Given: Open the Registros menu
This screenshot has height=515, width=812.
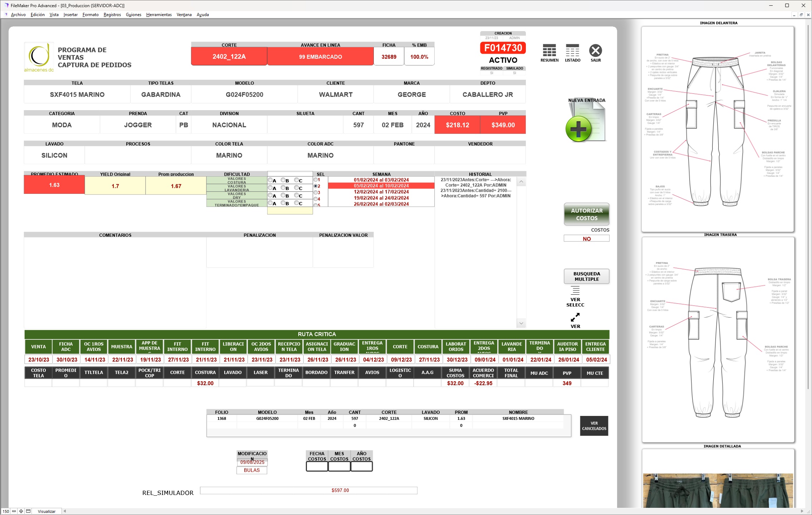Looking at the screenshot, I should click(112, 15).
